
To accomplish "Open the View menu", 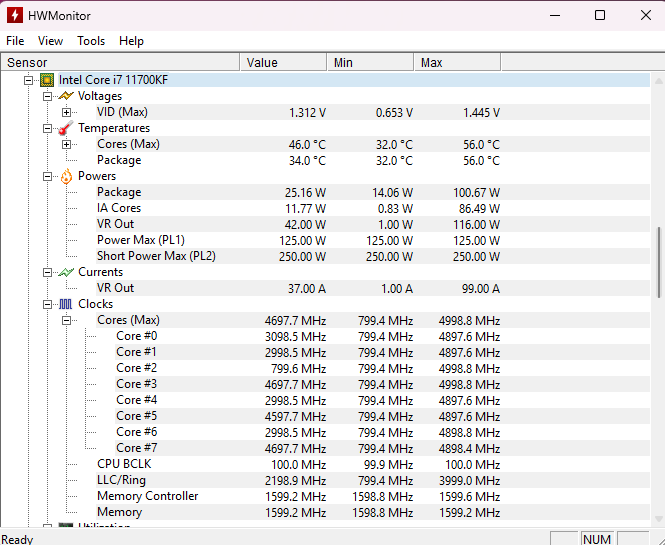I will 50,41.
